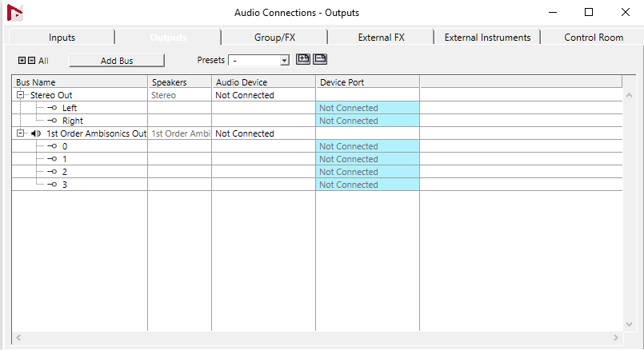Click the Store Preset plus icon
This screenshot has height=350, width=644.
tap(303, 59)
